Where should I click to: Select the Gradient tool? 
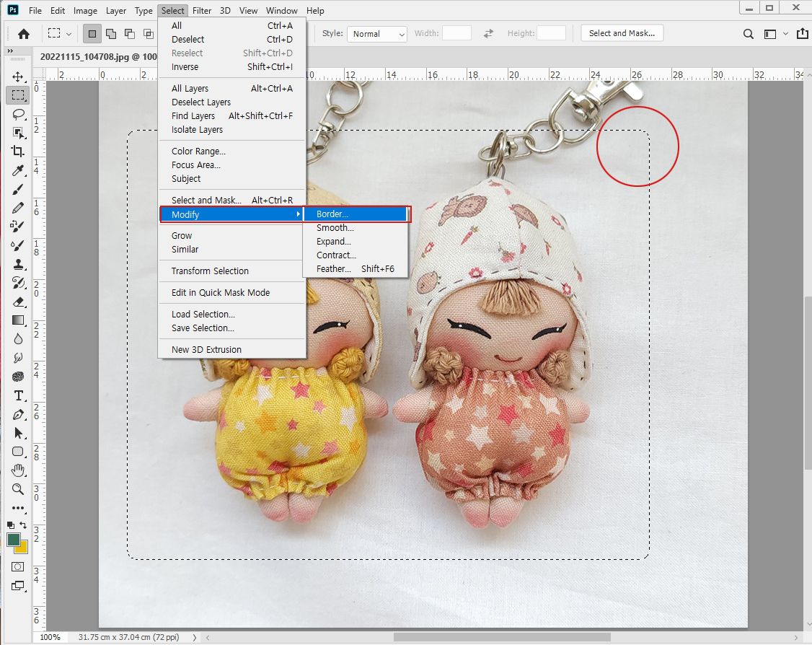[18, 320]
